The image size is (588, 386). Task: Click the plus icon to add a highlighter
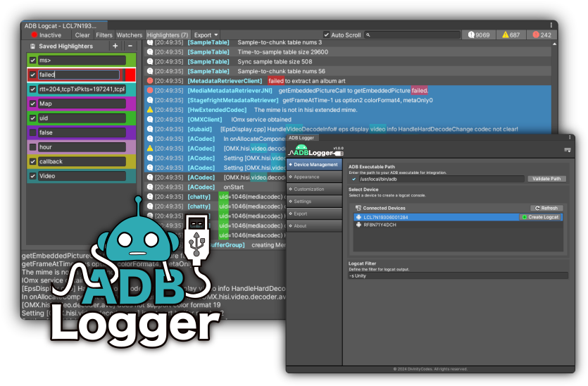(x=115, y=46)
